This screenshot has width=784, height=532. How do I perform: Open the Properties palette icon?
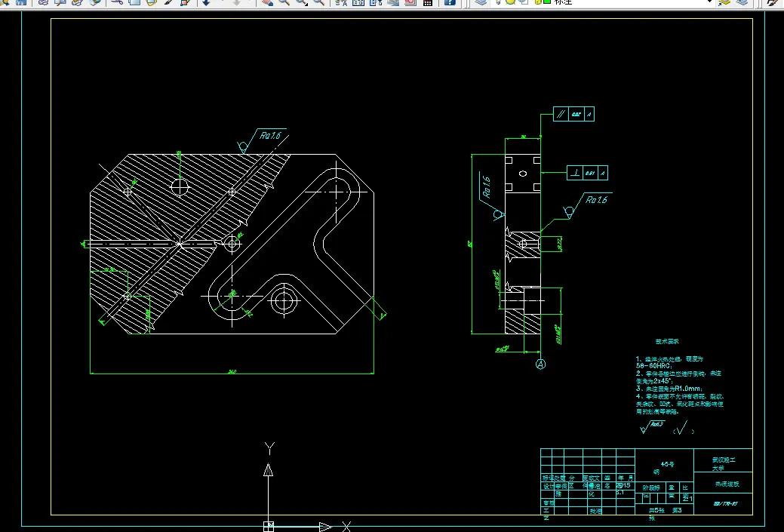pyautogui.click(x=341, y=2)
